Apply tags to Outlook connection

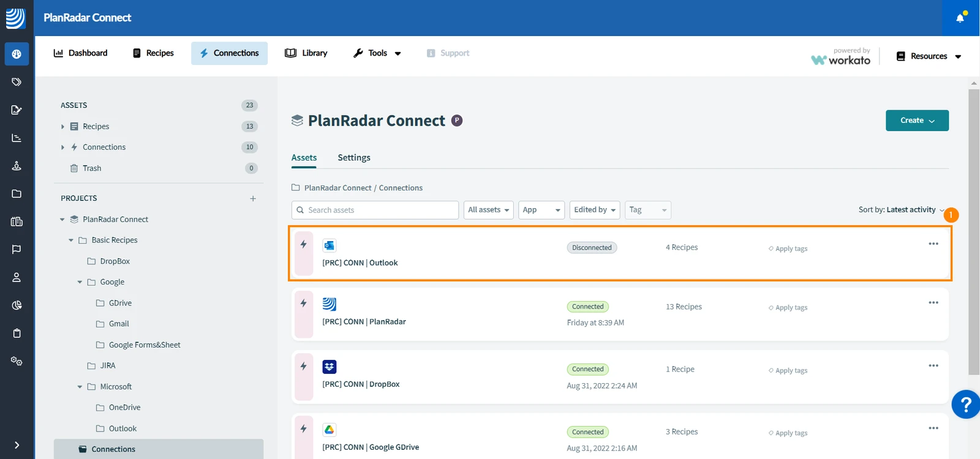point(788,248)
